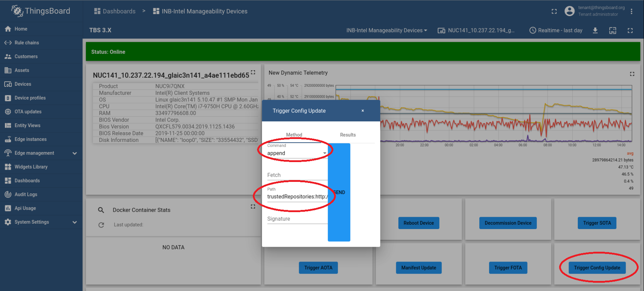Expand the device info widget fullscreen
Image resolution: width=644 pixels, height=291 pixels.
click(253, 72)
